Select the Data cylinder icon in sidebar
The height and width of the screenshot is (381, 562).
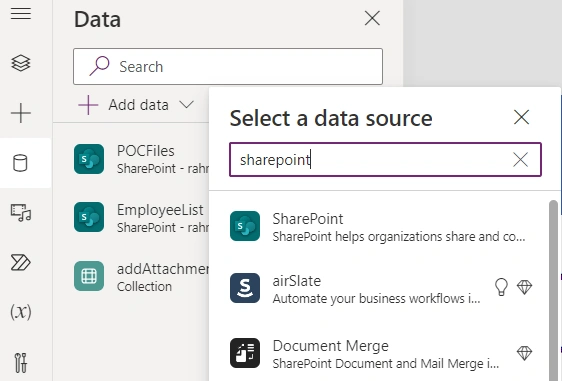tap(20, 163)
